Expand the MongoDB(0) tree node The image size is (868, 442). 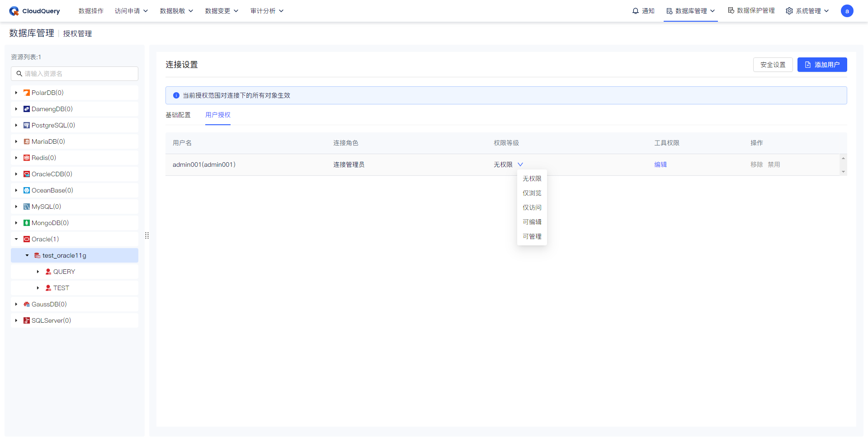click(x=16, y=223)
